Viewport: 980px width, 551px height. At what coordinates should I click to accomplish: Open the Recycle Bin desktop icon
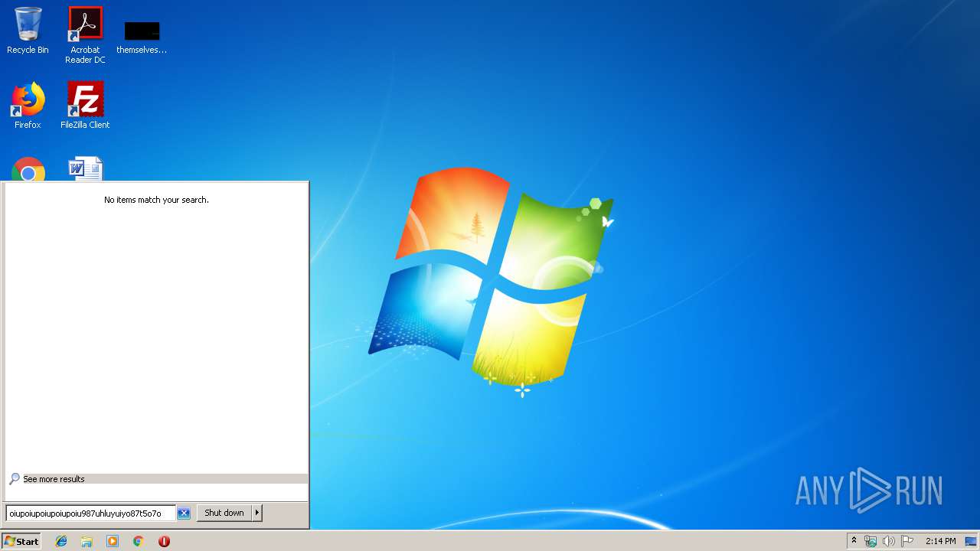click(x=28, y=31)
